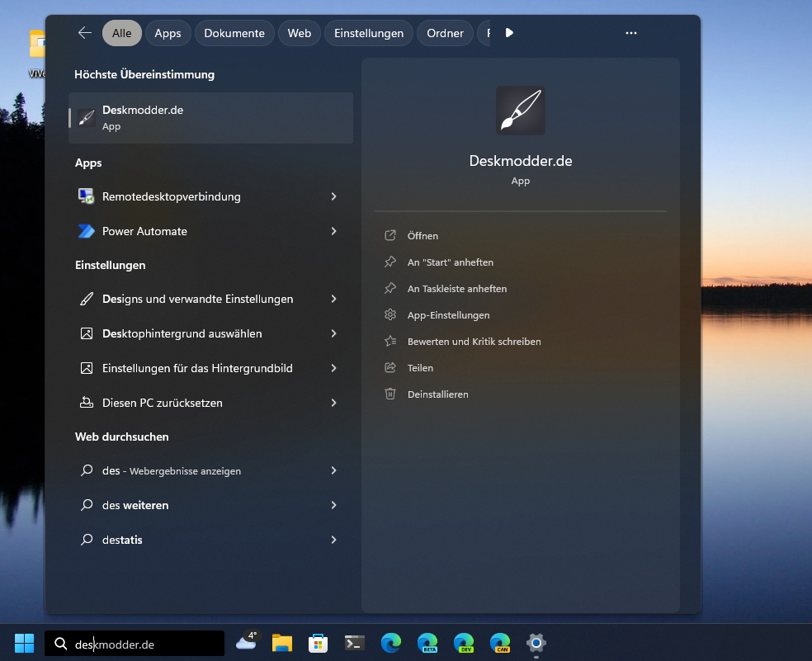
Task: Launch Edge Dev from taskbar
Action: pyautogui.click(x=464, y=644)
